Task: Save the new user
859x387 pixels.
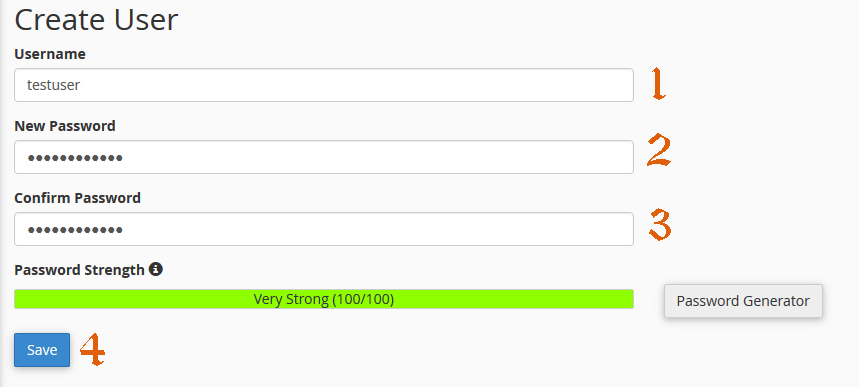Action: pyautogui.click(x=42, y=350)
